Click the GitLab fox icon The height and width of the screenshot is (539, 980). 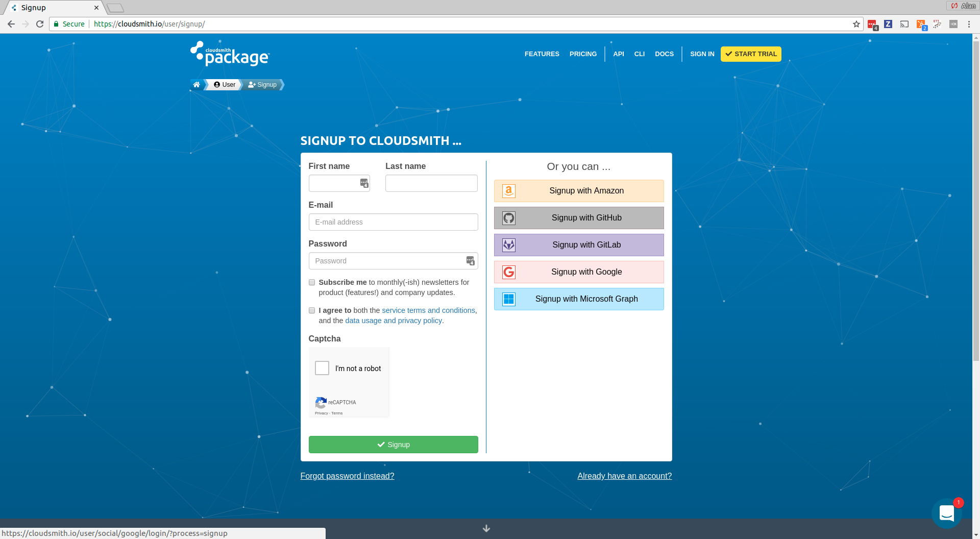509,245
